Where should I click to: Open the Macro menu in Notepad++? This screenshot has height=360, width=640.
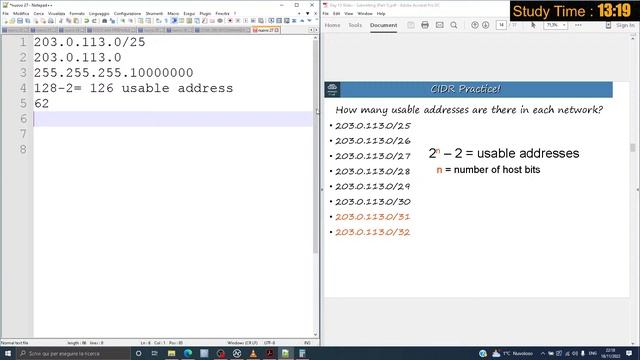[x=173, y=13]
